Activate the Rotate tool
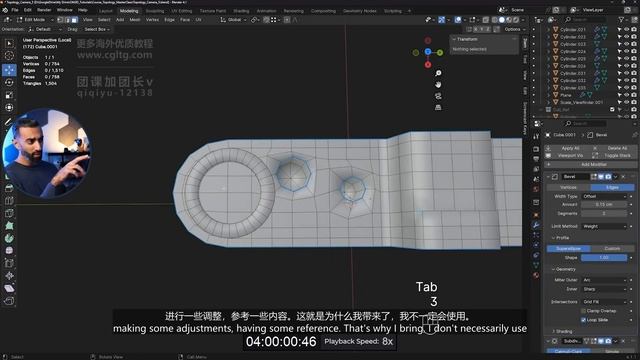This screenshot has height=360, width=640. point(9,82)
